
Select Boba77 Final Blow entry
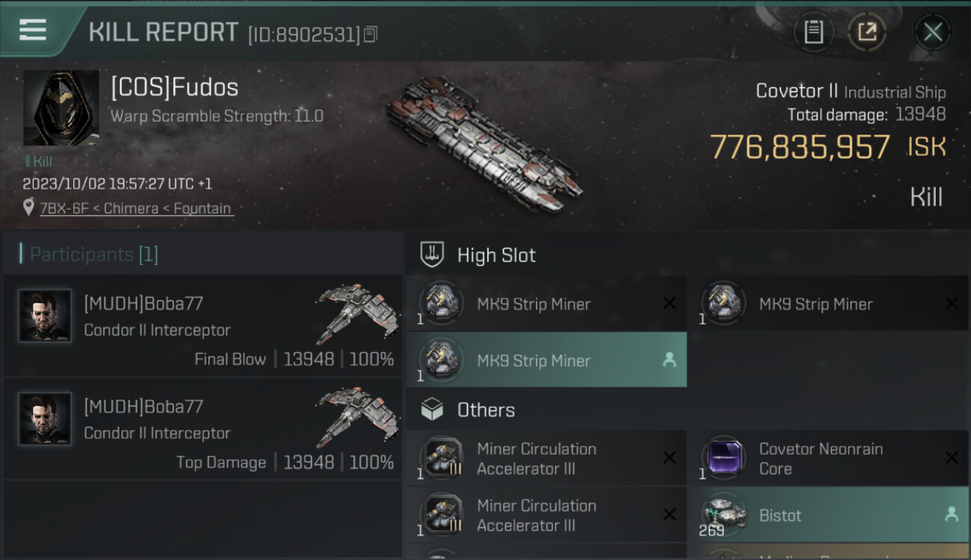click(x=203, y=327)
